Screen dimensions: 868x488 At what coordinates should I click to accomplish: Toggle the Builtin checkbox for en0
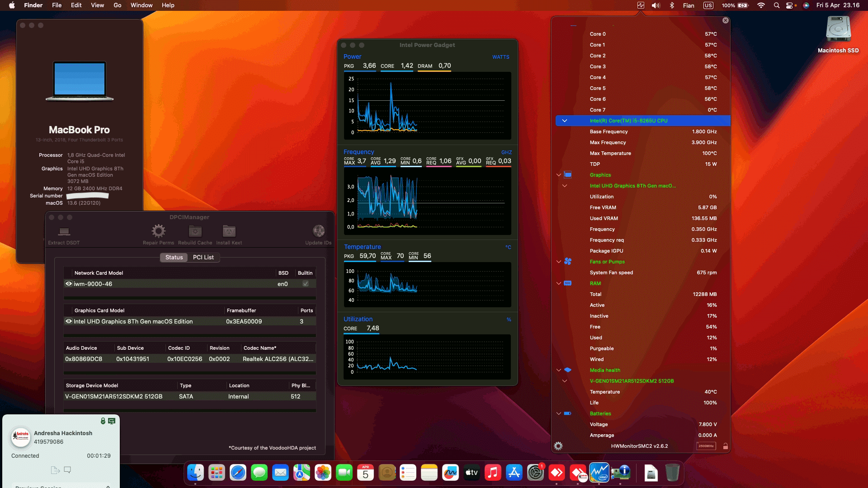(x=305, y=283)
